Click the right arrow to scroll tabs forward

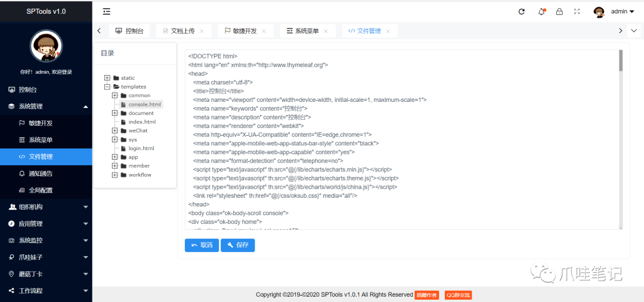(x=620, y=31)
